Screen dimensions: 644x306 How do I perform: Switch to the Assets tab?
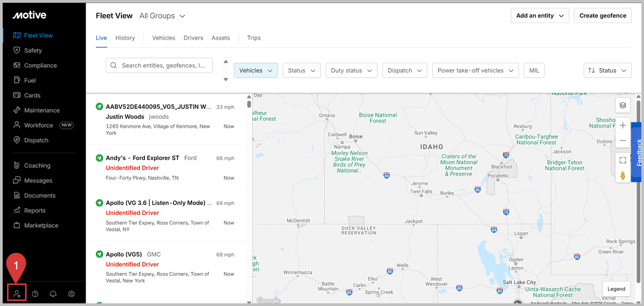[221, 38]
